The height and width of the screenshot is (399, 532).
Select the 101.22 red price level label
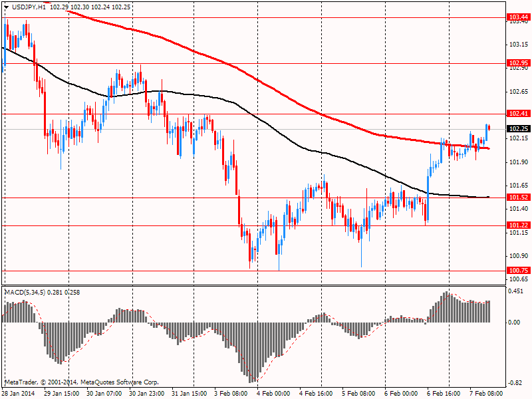coord(519,225)
